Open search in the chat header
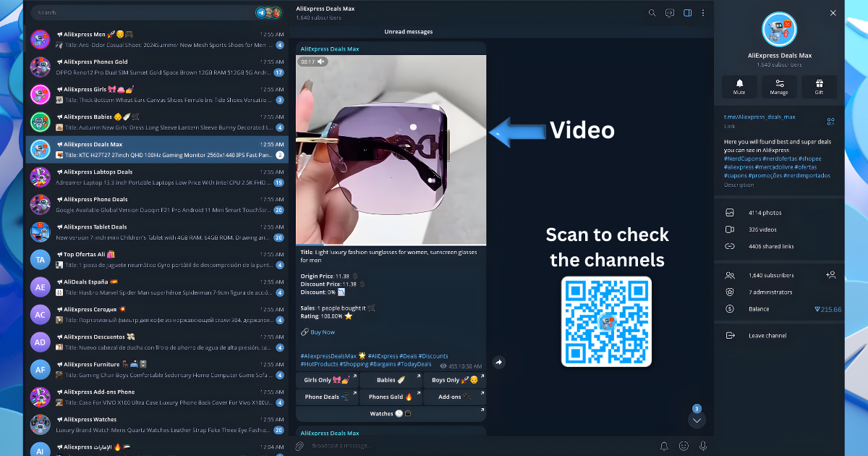The height and width of the screenshot is (456, 868). 652,12
